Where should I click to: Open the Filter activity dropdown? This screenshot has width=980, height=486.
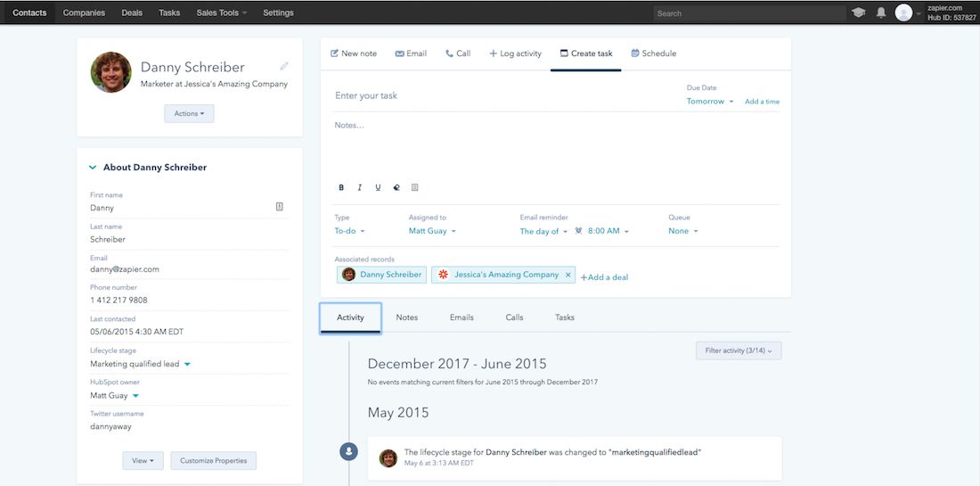coord(739,350)
